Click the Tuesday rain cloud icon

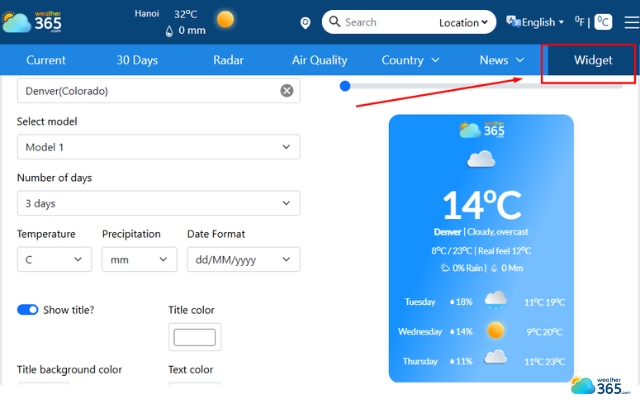coord(496,300)
